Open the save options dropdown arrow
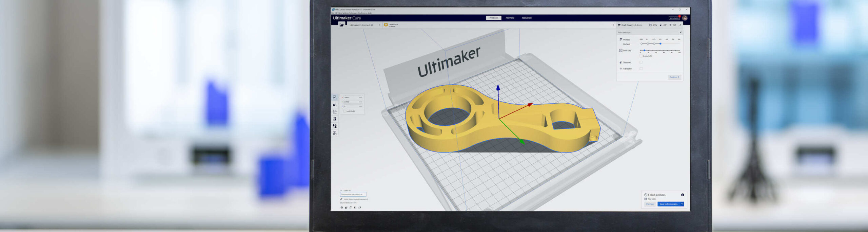 (x=682, y=204)
